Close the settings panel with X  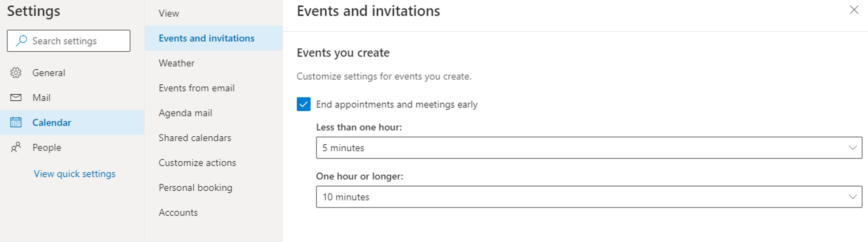click(x=854, y=10)
